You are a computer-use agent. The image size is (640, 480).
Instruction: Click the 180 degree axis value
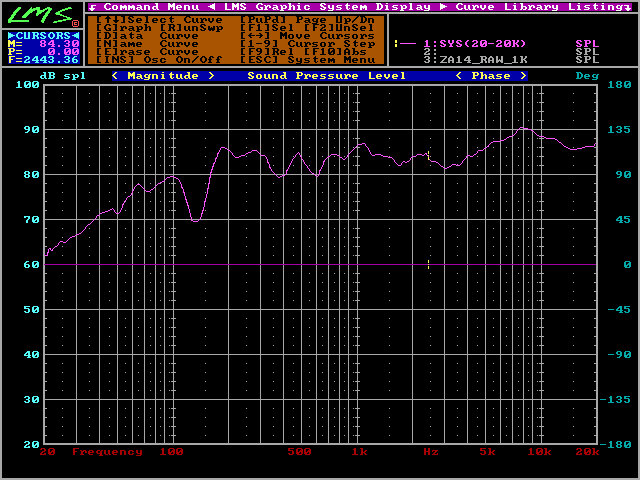pos(619,85)
